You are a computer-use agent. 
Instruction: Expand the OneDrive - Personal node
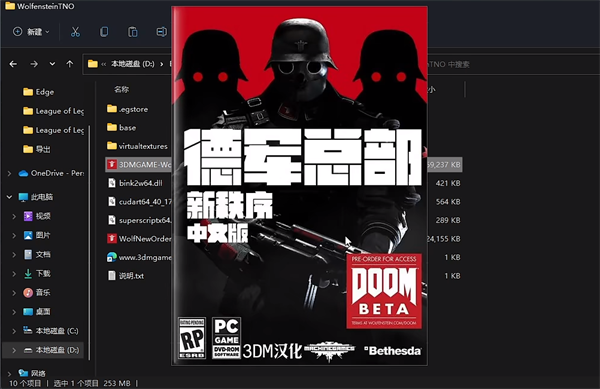tap(9, 174)
